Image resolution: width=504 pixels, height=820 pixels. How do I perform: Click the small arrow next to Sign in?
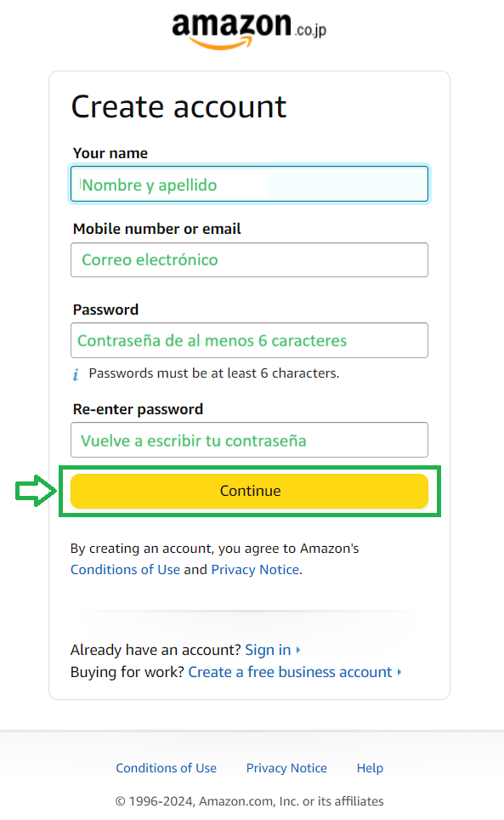298,650
